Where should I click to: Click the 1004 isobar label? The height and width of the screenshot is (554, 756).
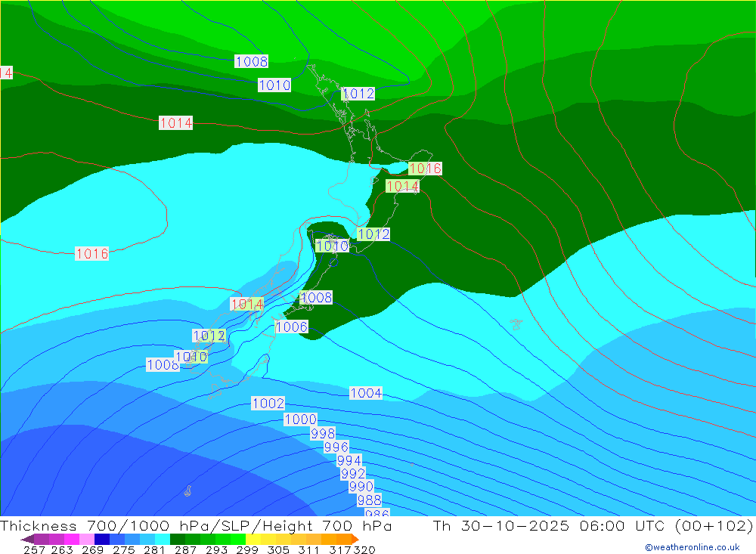366,393
